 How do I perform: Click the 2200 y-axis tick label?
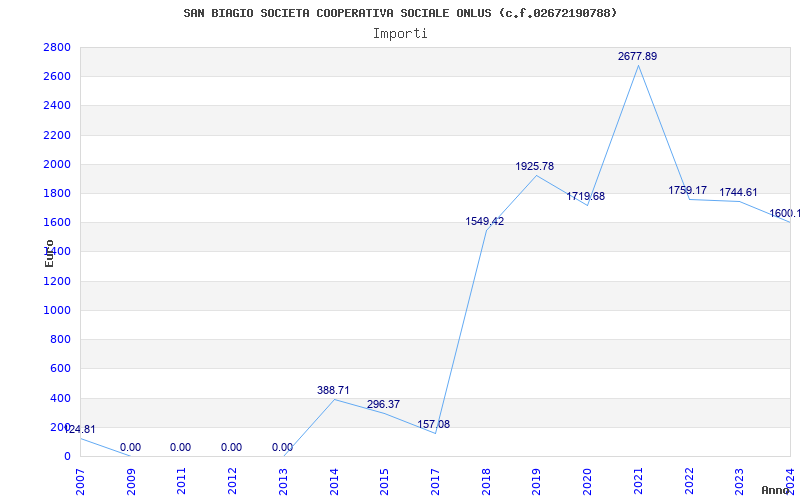57,135
